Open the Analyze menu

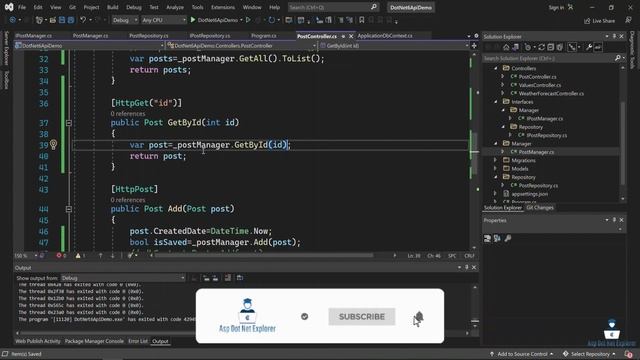coord(175,7)
